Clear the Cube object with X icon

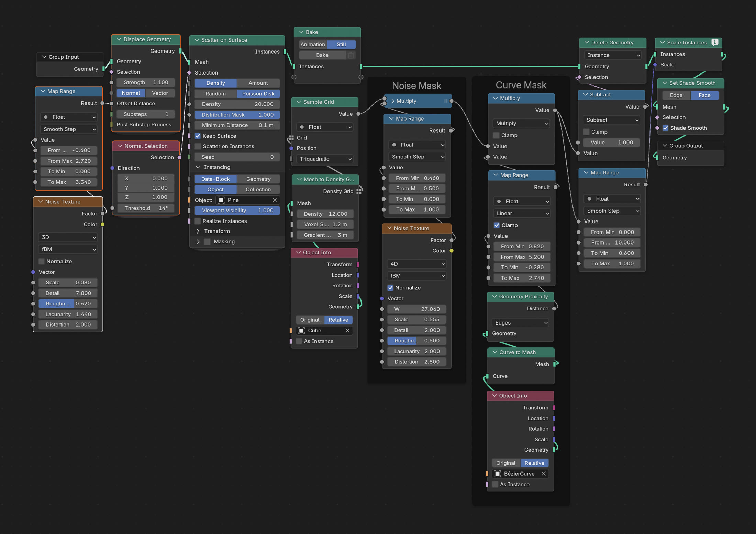347,331
